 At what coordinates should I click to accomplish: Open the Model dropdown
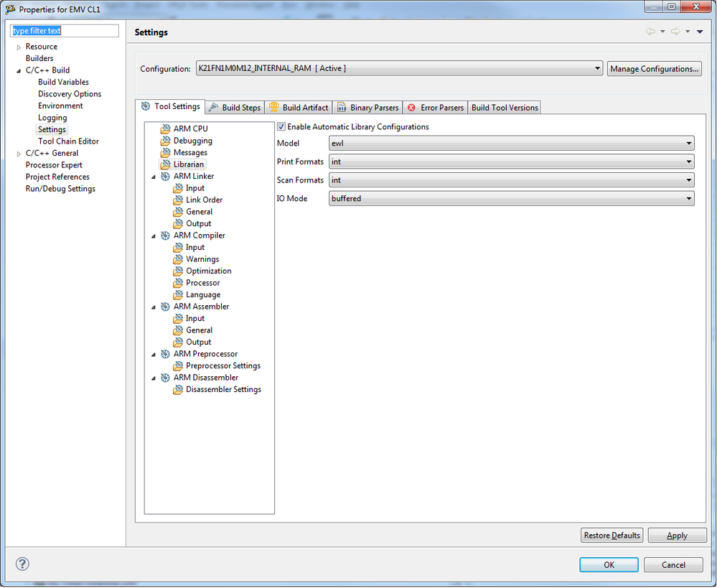coord(511,143)
